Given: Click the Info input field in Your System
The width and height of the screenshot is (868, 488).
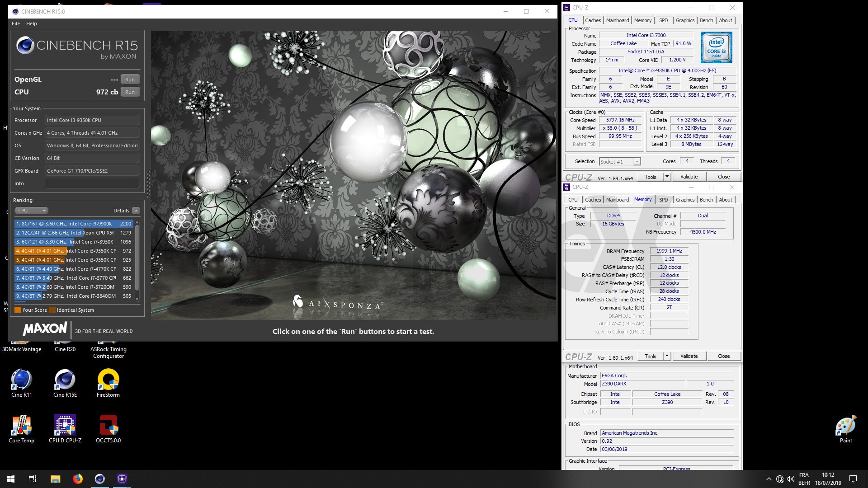Looking at the screenshot, I should pos(92,183).
